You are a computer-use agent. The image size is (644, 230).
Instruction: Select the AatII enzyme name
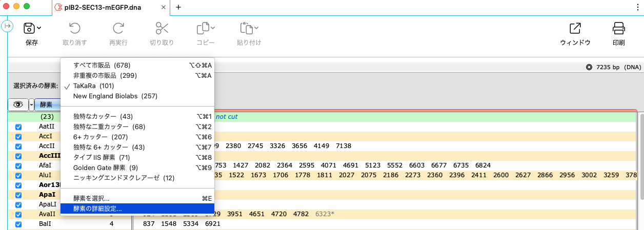coord(47,127)
